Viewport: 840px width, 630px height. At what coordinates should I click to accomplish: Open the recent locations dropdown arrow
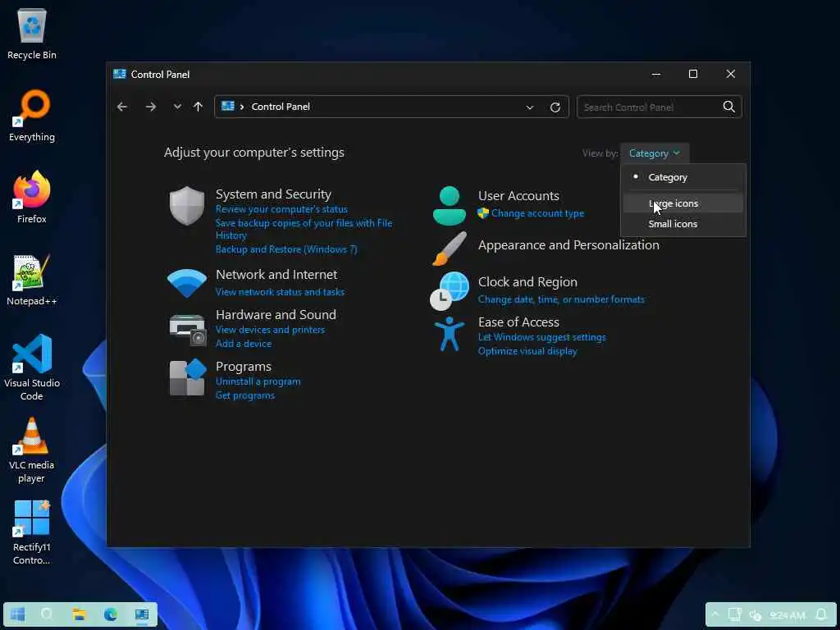(177, 107)
